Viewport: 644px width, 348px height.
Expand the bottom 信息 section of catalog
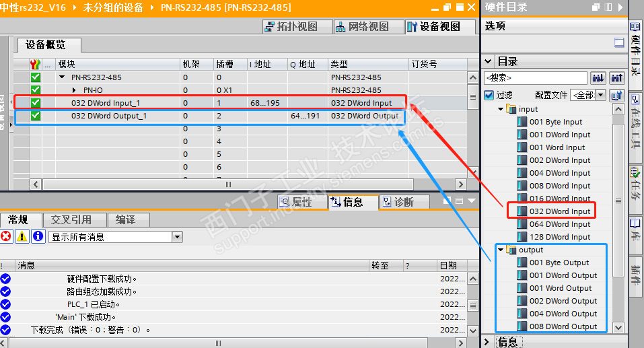(487, 342)
